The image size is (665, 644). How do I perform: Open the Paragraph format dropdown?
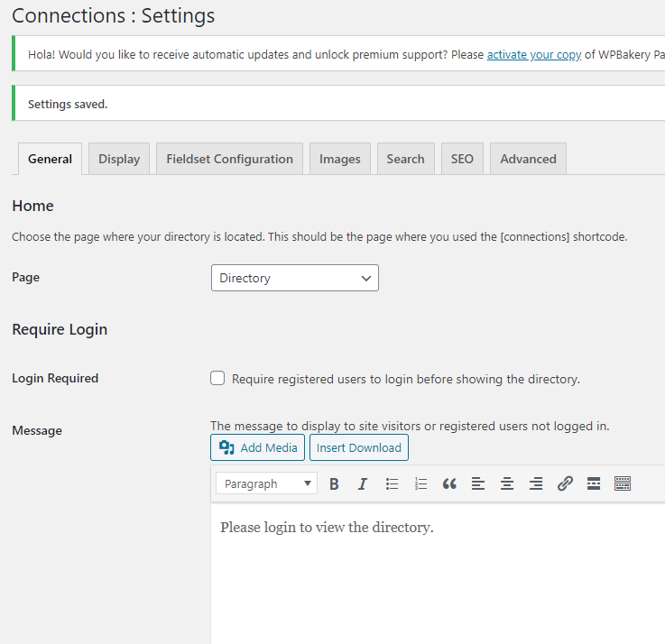tap(266, 483)
